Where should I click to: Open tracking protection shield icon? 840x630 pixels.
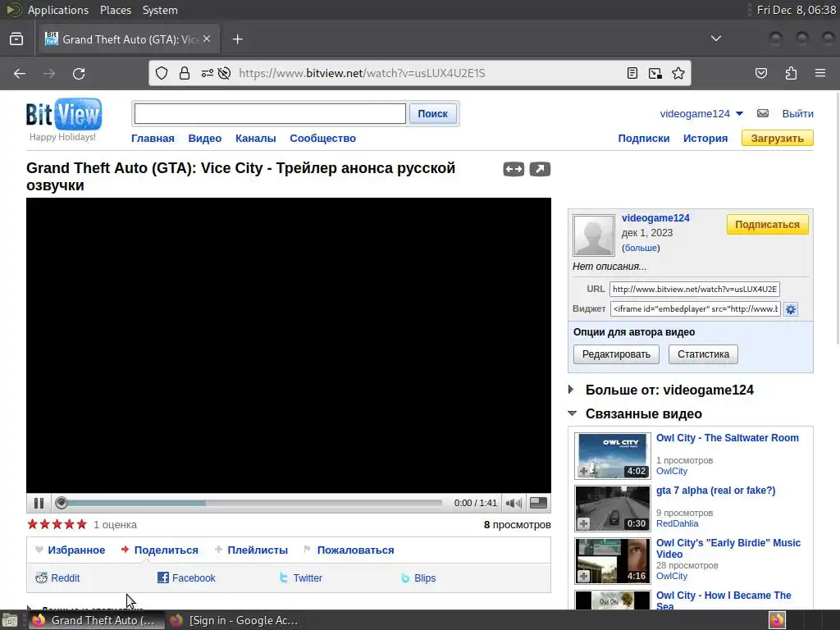(162, 73)
